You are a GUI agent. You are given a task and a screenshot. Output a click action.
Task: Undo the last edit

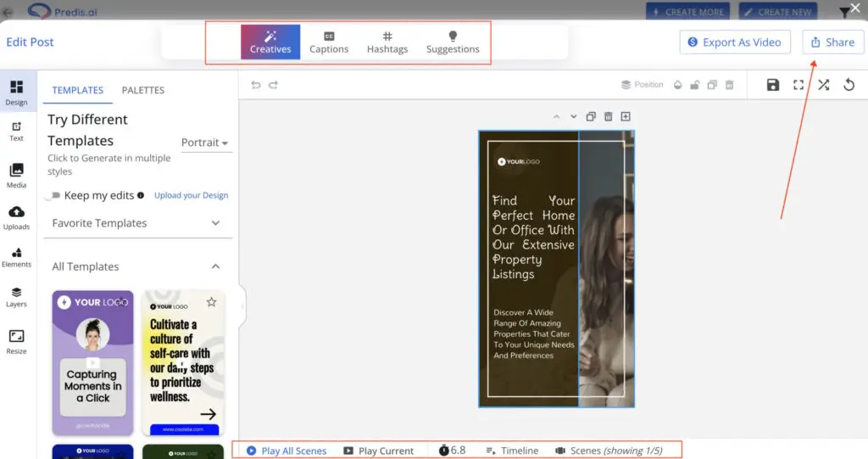click(256, 85)
